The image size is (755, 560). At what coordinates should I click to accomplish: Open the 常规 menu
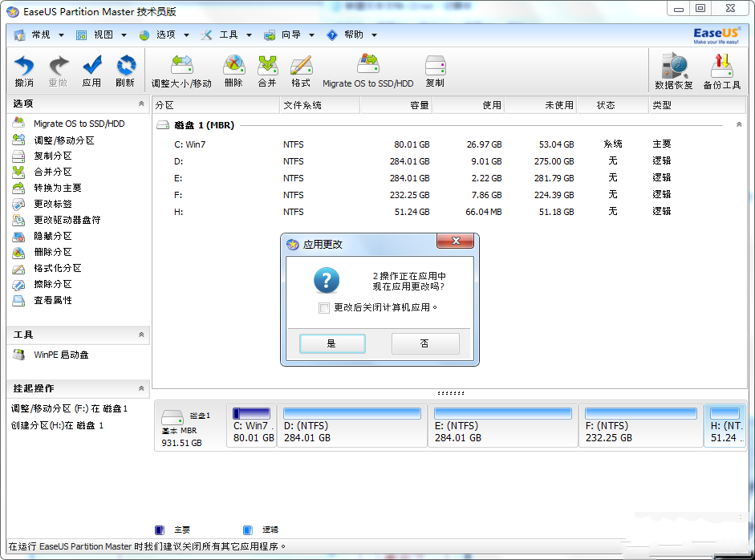(x=39, y=34)
